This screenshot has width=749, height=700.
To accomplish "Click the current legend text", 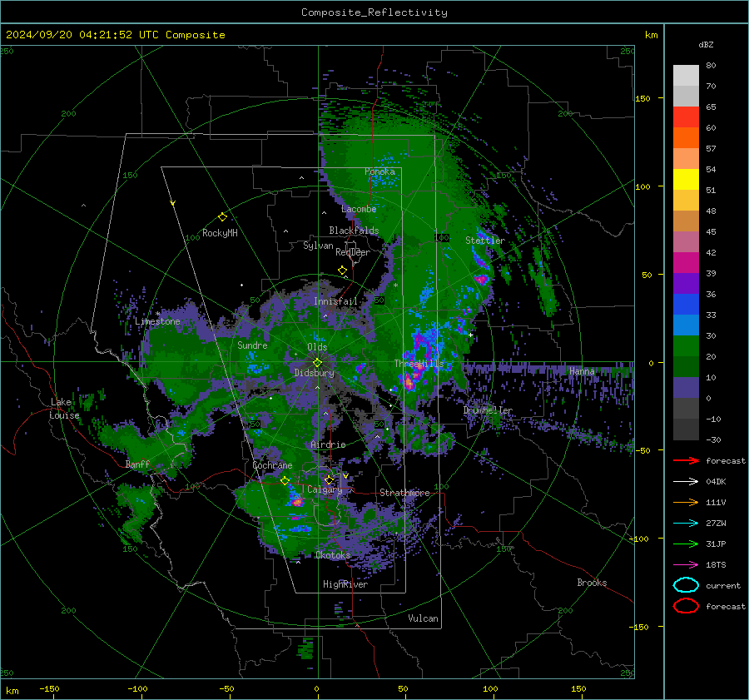I will coord(723,586).
